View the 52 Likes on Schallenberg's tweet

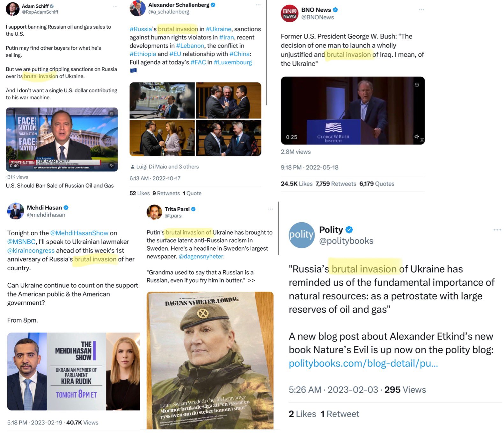(x=139, y=193)
